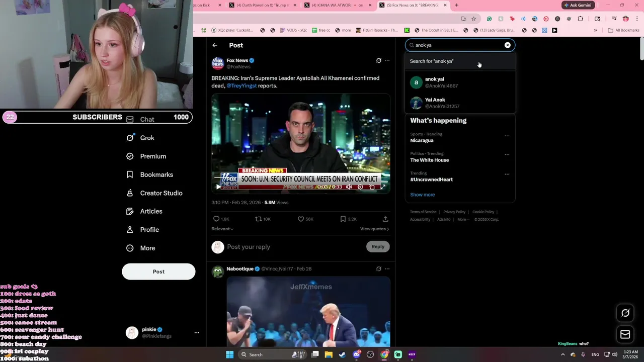This screenshot has height=362, width=644.
Task: Expand video to fullscreen
Action: 382,187
